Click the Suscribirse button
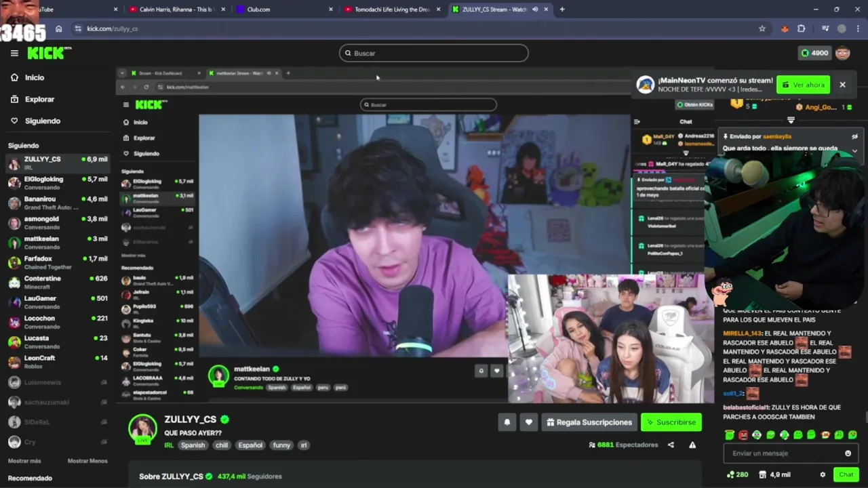This screenshot has height=488, width=868. click(x=671, y=422)
